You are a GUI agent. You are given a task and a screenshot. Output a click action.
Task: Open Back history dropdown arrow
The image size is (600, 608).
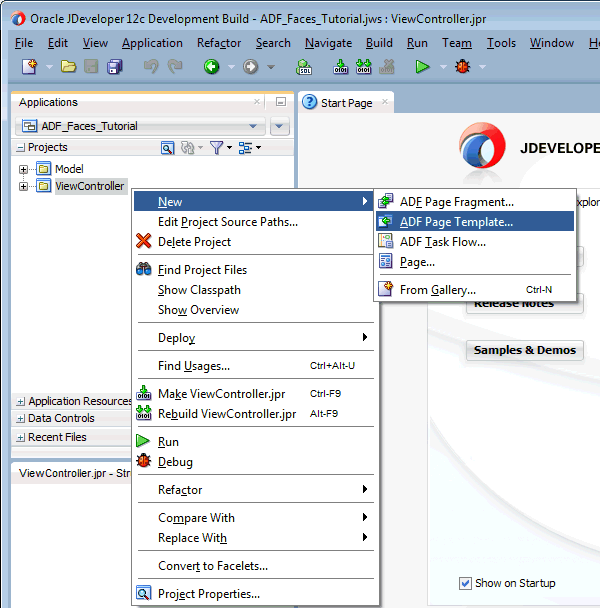pyautogui.click(x=231, y=67)
